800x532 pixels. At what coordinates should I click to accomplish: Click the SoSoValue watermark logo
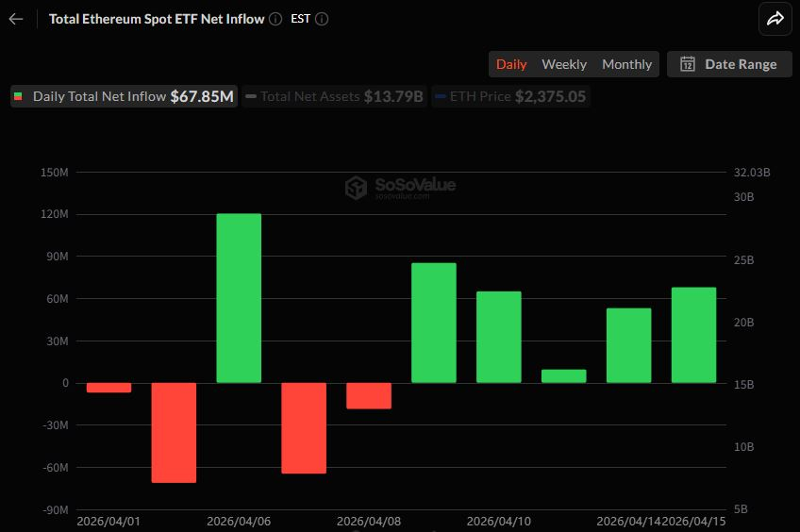(x=356, y=188)
